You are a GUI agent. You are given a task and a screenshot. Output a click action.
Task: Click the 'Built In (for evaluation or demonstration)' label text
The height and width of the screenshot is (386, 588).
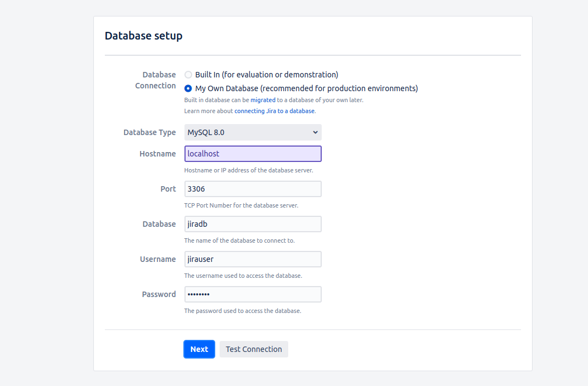coord(266,75)
